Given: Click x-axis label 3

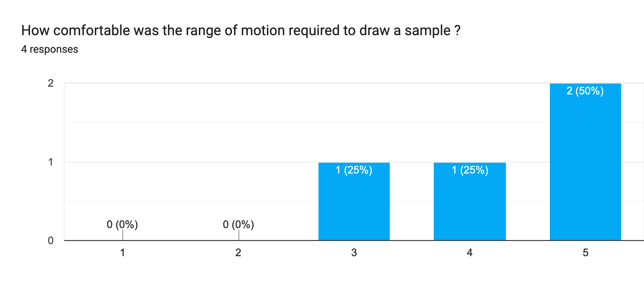Looking at the screenshot, I should [x=354, y=253].
